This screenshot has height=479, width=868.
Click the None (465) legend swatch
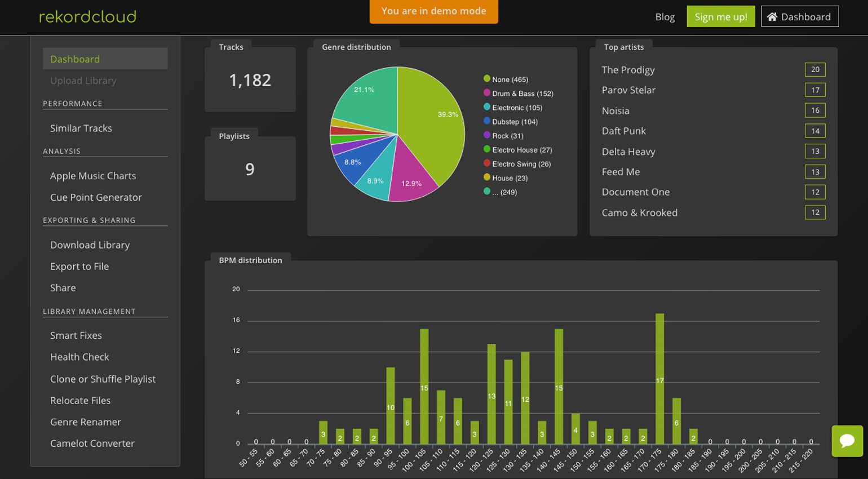tap(487, 79)
